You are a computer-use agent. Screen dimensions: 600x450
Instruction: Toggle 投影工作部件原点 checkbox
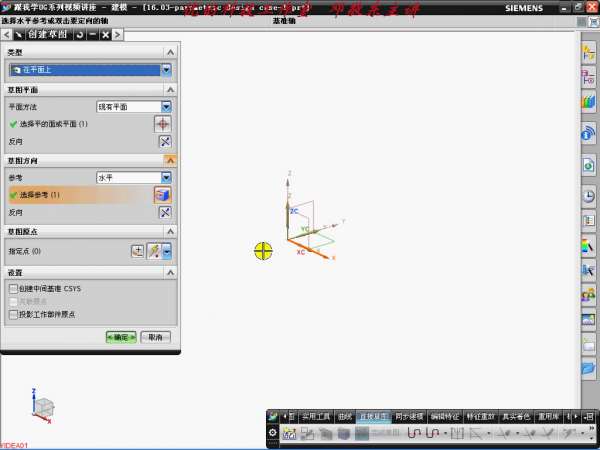(13, 314)
